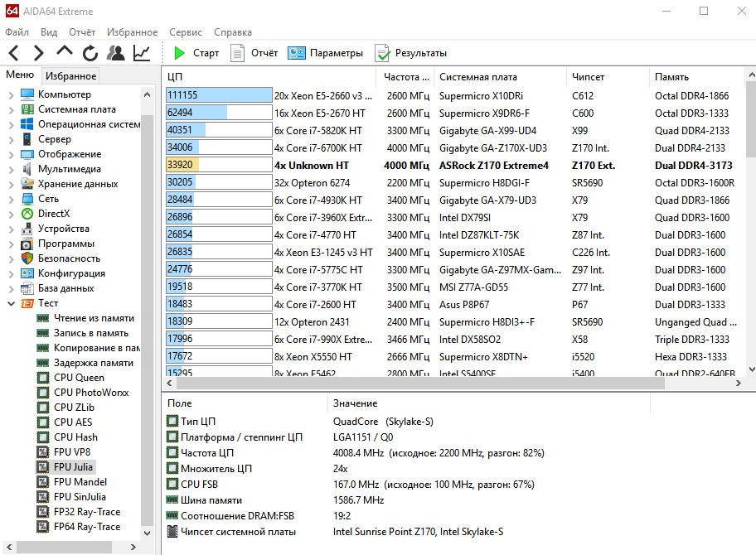The width and height of the screenshot is (756, 555).
Task: Select the Устройства icon in the tree
Action: (27, 229)
